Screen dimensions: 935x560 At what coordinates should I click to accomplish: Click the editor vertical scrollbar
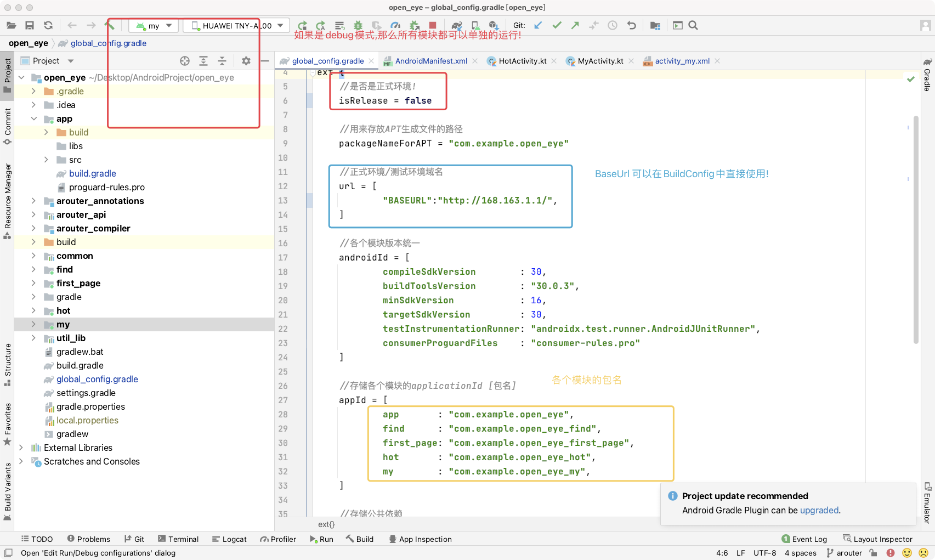pos(916,230)
